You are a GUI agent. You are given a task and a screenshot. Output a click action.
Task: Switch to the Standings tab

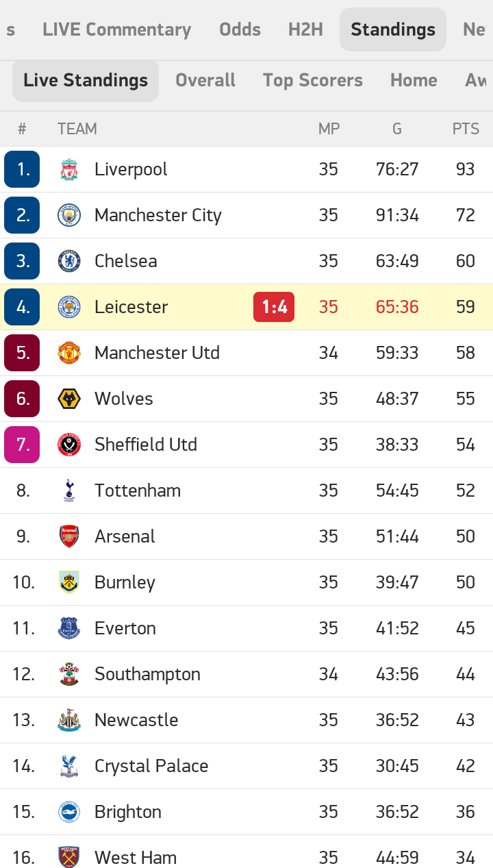pos(393,29)
